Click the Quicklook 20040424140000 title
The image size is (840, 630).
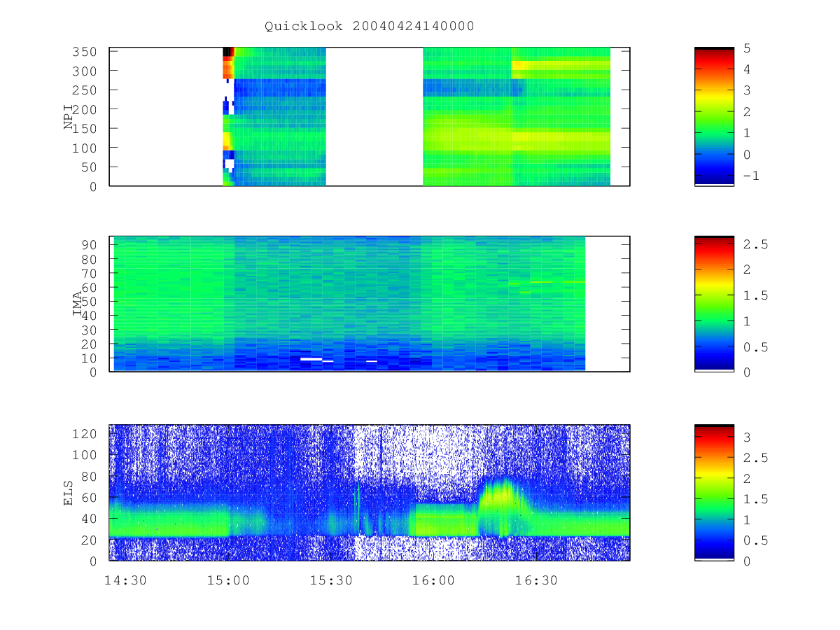coord(370,27)
